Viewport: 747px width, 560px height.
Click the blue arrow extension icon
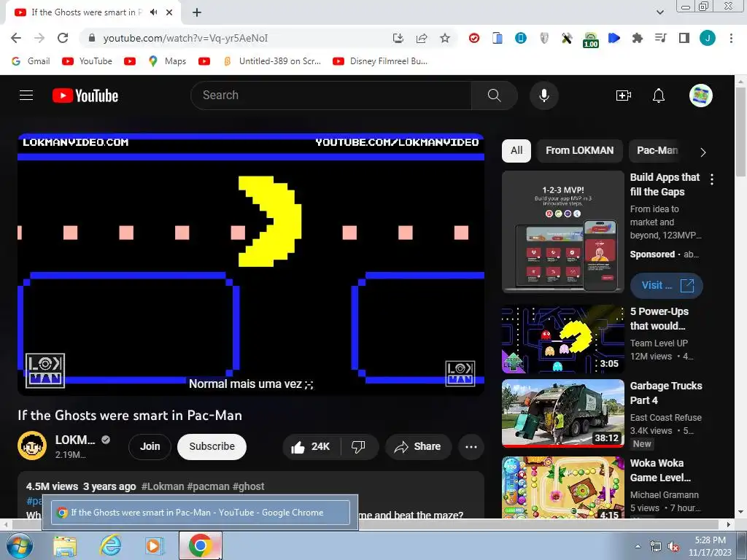(x=614, y=38)
